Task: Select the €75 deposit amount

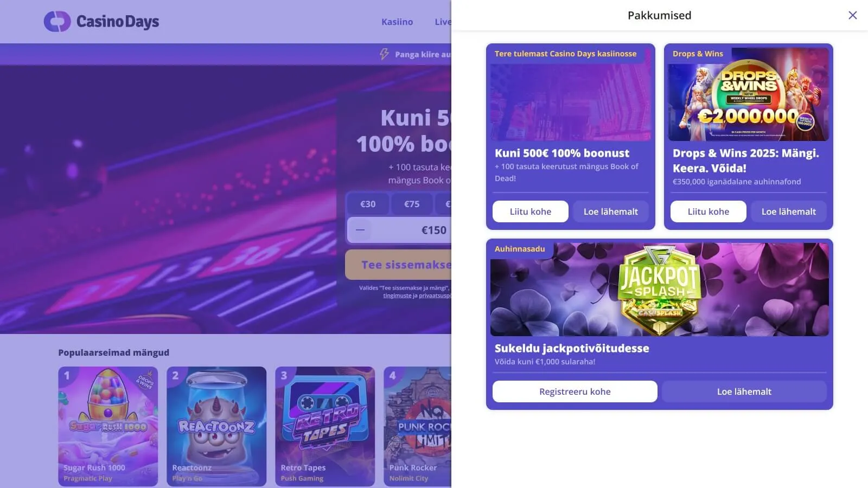Action: click(412, 204)
